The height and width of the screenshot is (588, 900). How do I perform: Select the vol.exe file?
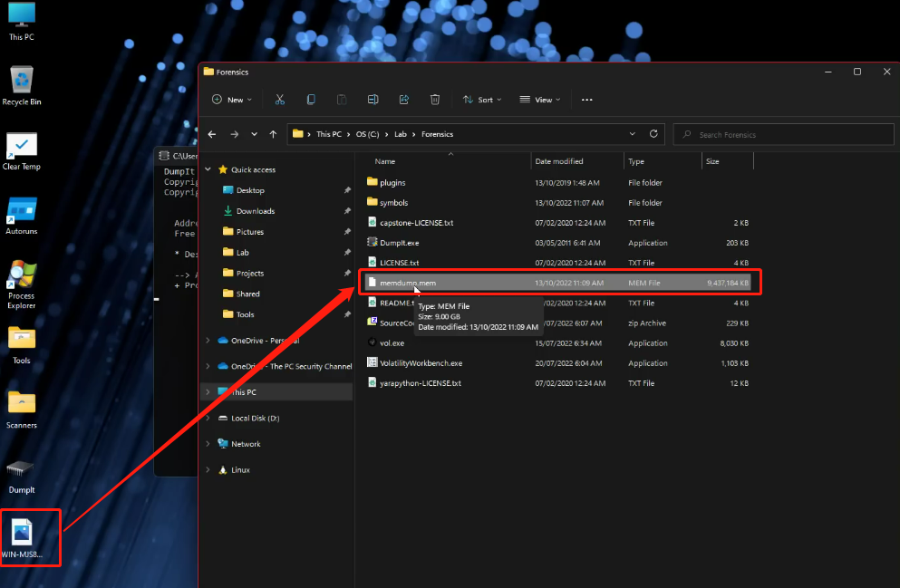coord(392,343)
